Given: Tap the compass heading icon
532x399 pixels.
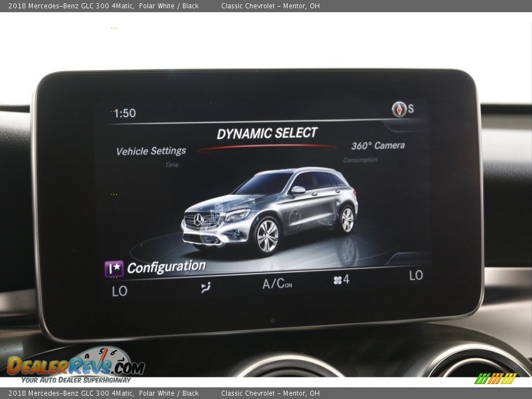Looking at the screenshot, I should click(399, 109).
